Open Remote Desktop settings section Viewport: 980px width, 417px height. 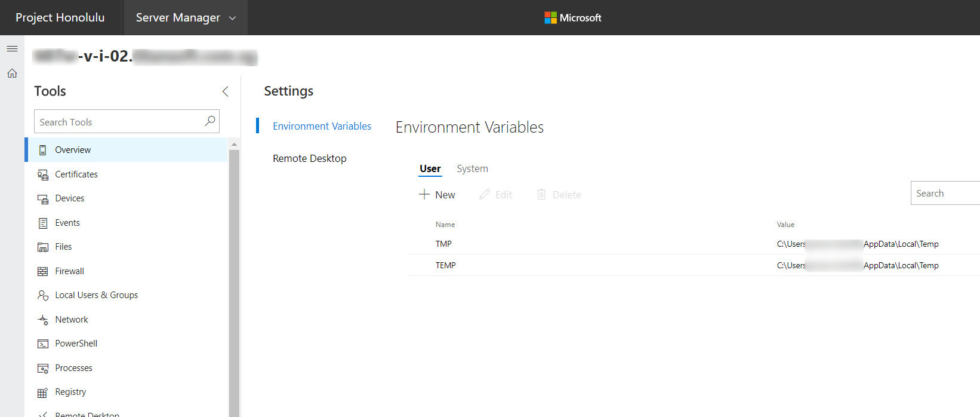(309, 158)
